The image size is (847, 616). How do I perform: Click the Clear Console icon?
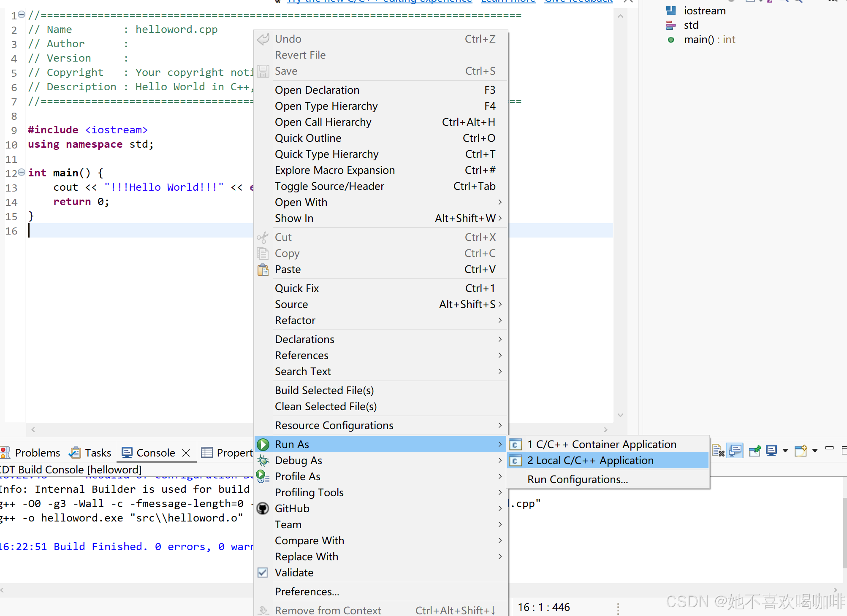tap(718, 451)
